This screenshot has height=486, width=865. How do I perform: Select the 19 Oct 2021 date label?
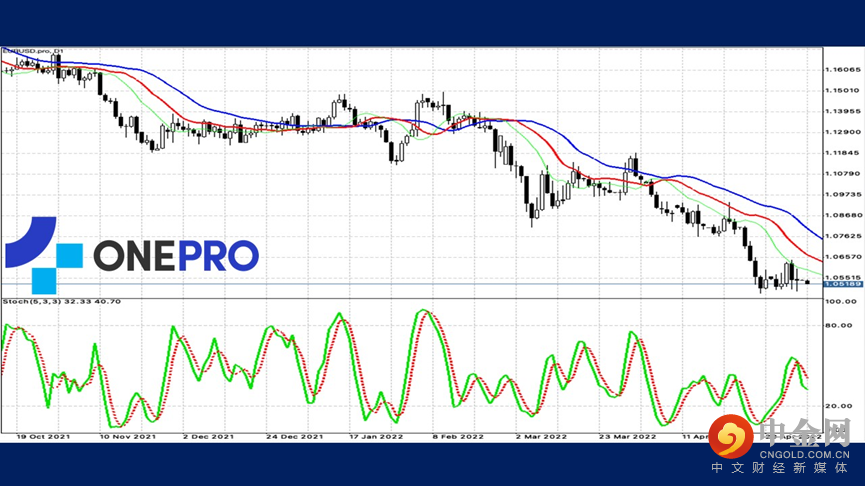point(43,436)
